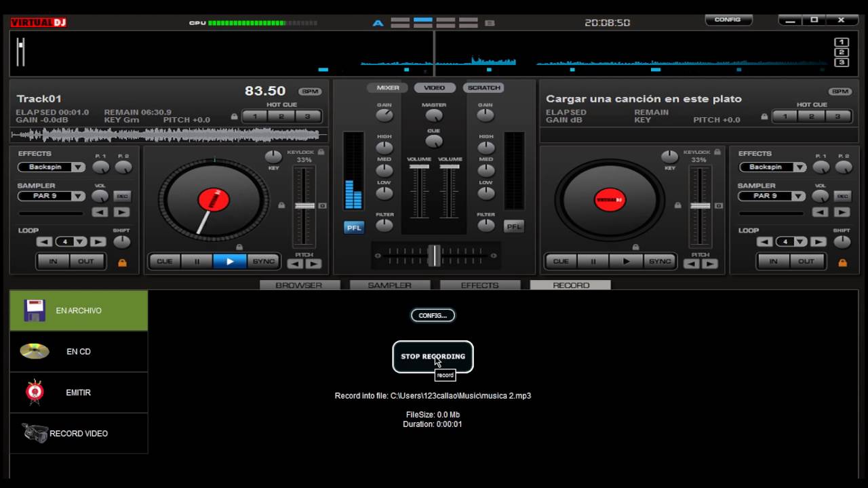Click REC on right sampler
The width and height of the screenshot is (868, 488).
pyautogui.click(x=842, y=196)
